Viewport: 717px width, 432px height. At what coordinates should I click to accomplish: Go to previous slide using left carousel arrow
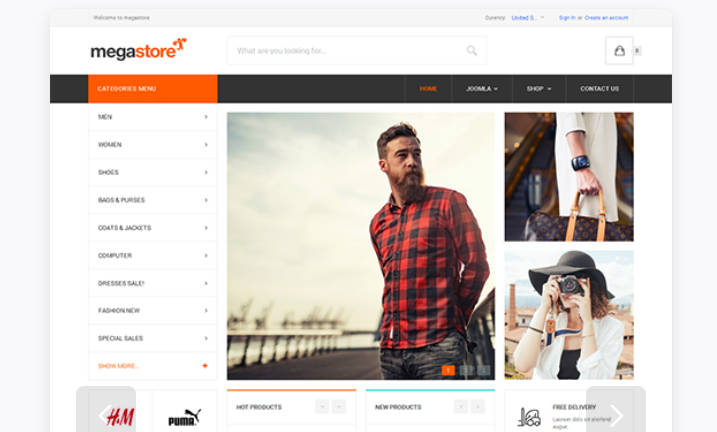tap(106, 415)
